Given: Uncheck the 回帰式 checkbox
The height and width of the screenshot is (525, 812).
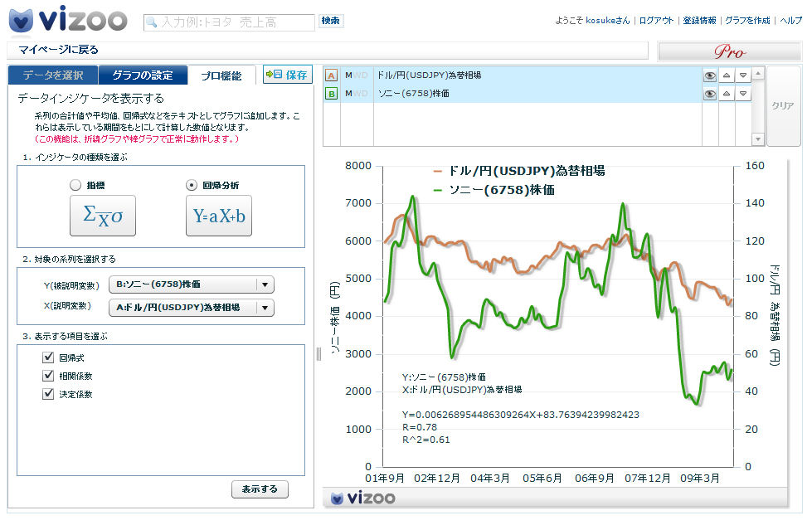Looking at the screenshot, I should pyautogui.click(x=48, y=357).
